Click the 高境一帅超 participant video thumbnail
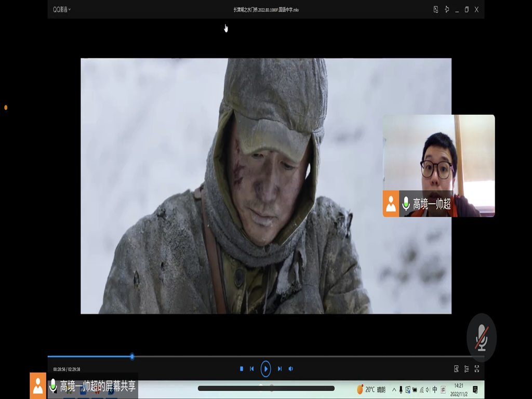 point(438,165)
